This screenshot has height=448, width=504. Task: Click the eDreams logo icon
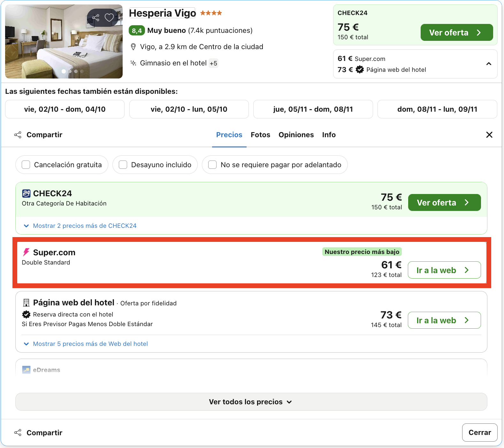pos(26,370)
